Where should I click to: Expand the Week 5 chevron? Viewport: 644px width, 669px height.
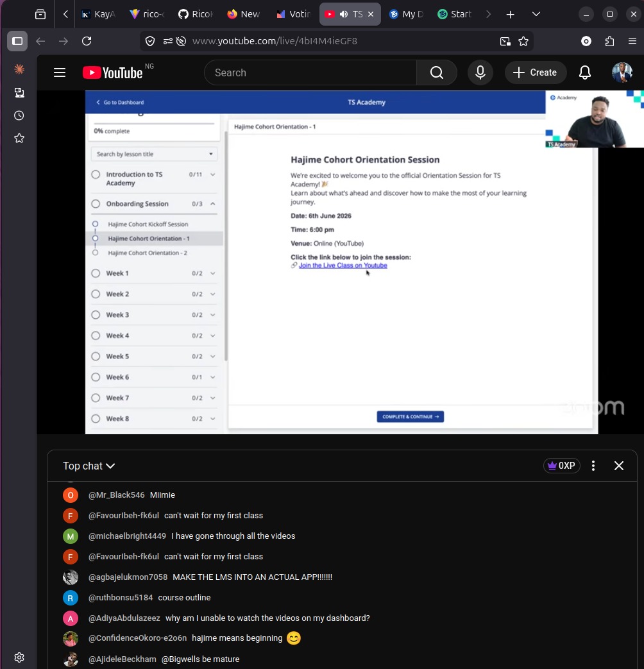[212, 356]
